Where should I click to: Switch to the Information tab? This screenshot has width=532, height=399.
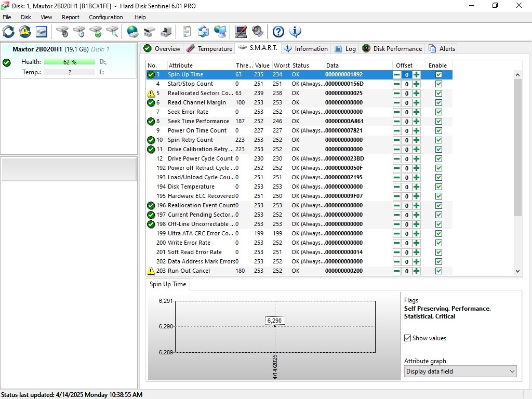[306, 48]
